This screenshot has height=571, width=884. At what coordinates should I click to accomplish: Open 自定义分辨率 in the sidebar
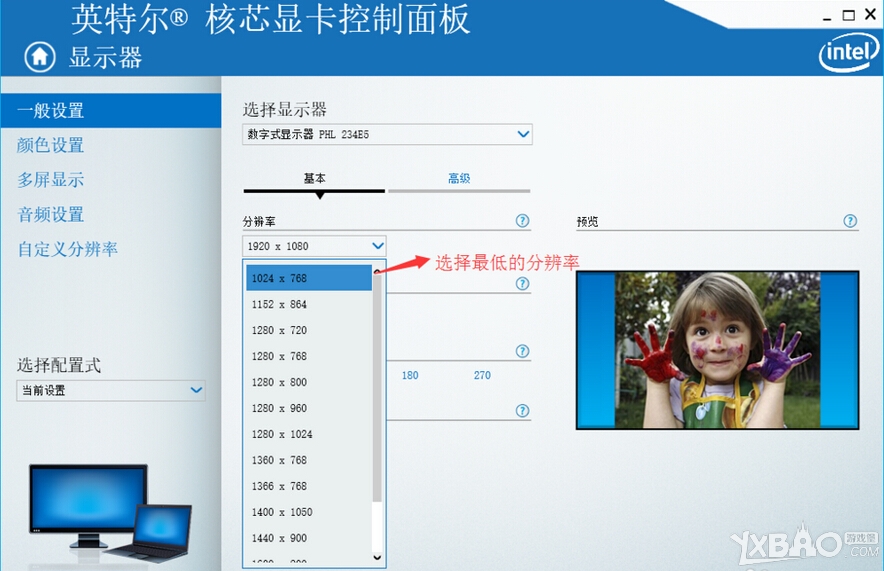[68, 249]
